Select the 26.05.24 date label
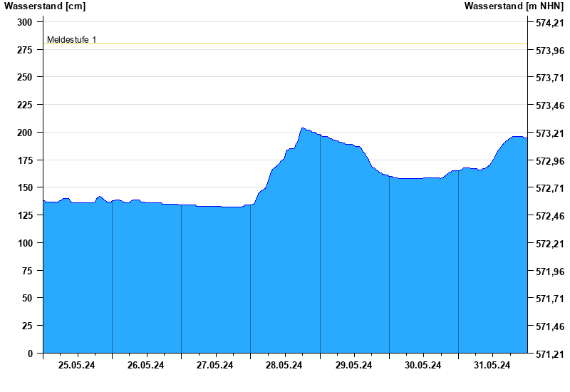 (x=145, y=365)
